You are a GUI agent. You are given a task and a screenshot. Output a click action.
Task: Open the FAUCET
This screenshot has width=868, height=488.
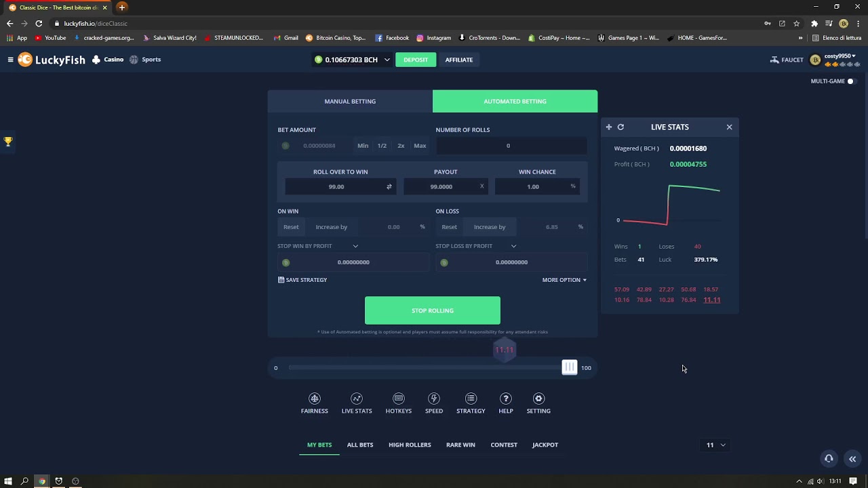coord(787,60)
